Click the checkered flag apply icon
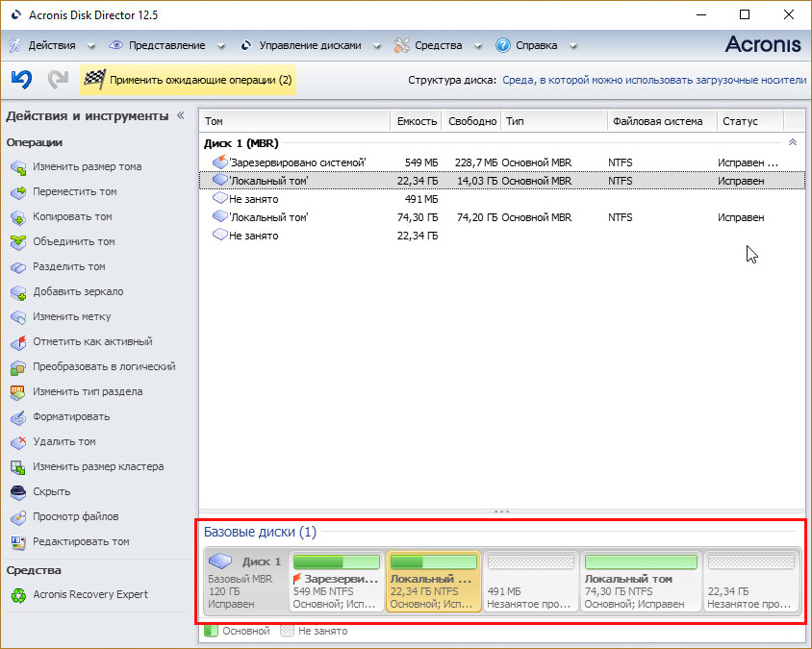Screen dimensions: 812x649 pyautogui.click(x=95, y=80)
